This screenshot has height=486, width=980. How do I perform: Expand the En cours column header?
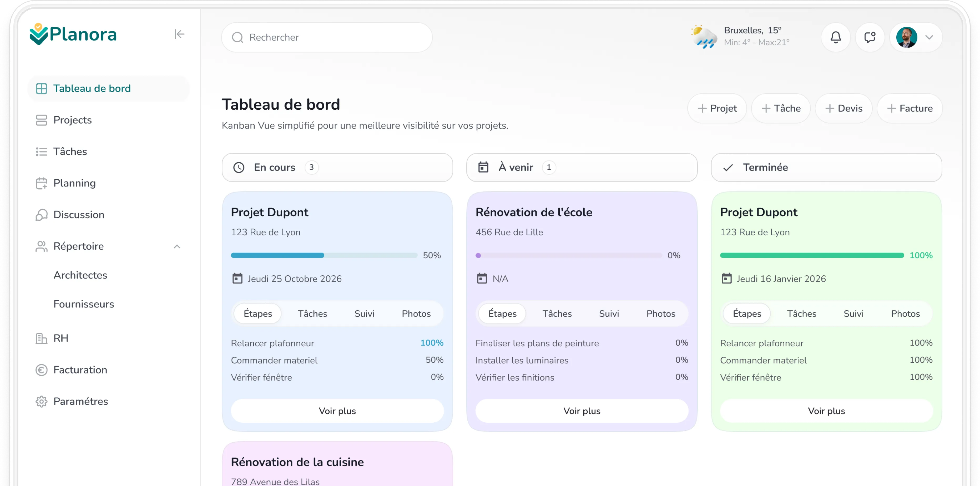pyautogui.click(x=337, y=167)
